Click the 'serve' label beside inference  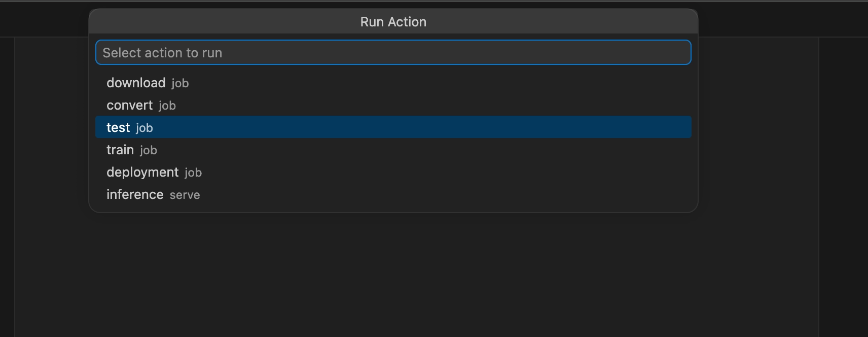(x=185, y=195)
